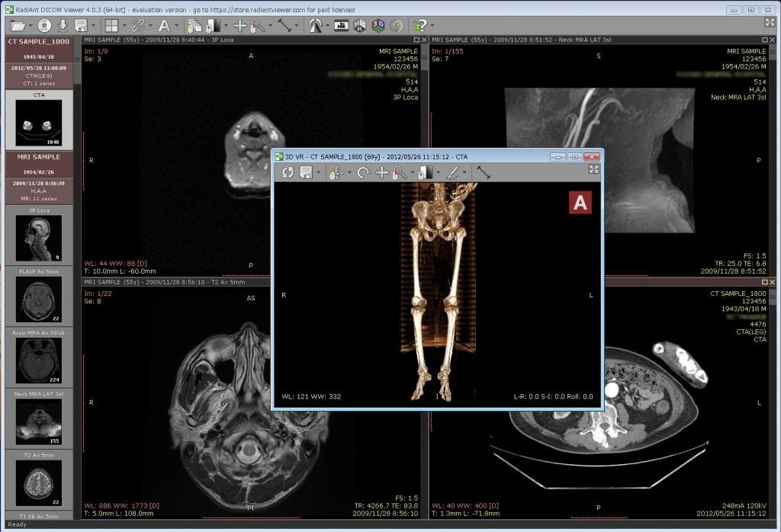Pick the scalpel tool in 3D VR window
The height and width of the screenshot is (532, 781).
[x=452, y=173]
